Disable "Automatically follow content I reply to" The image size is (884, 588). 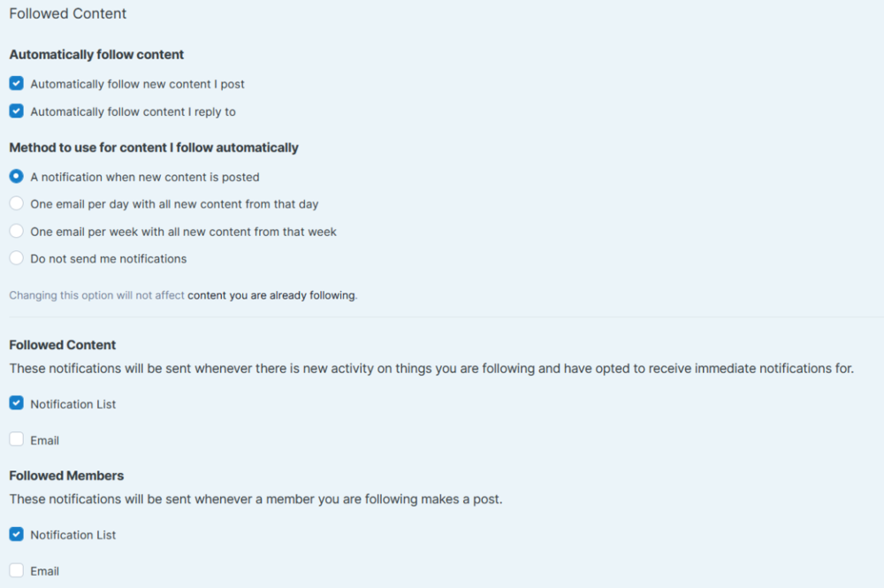(16, 111)
